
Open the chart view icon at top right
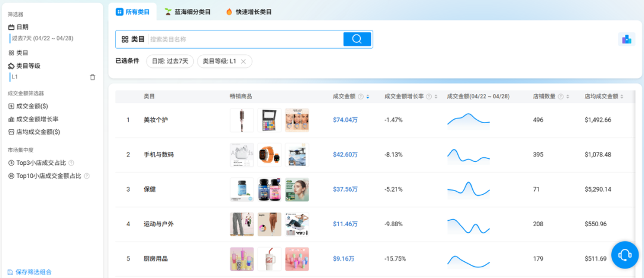click(x=626, y=39)
